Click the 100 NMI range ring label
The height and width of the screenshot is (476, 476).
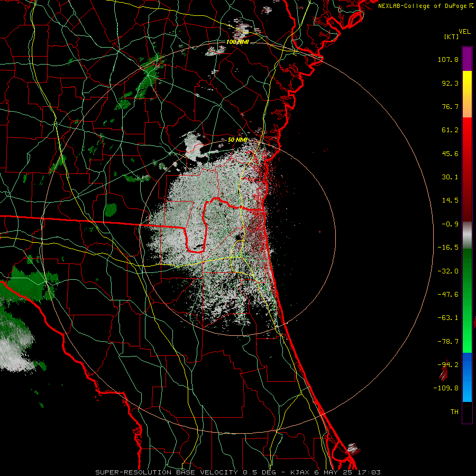click(237, 42)
